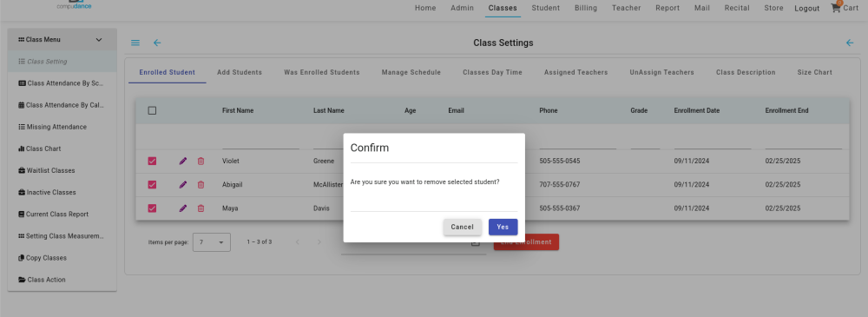
Task: Open Mail in the top navigation
Action: point(702,9)
